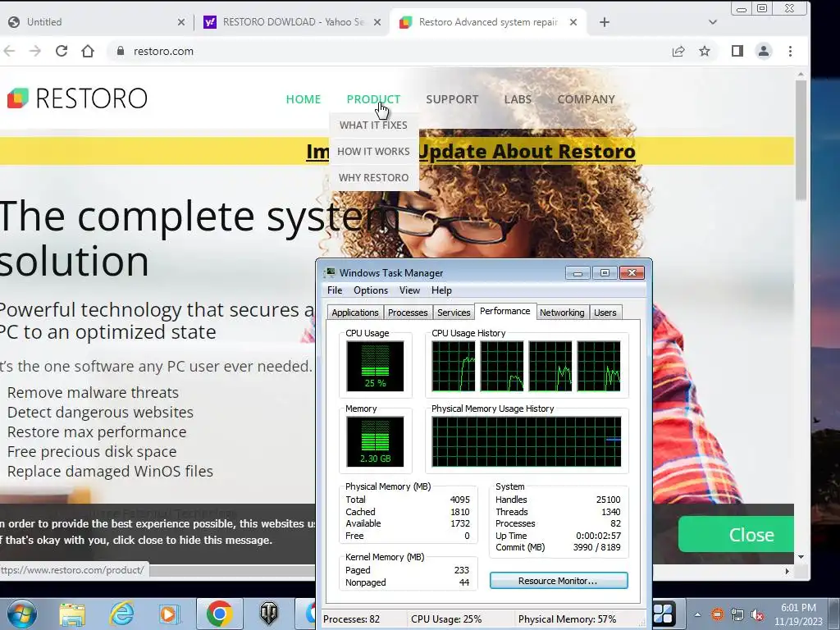Screen dimensions: 840x630
Task: Click the restoro.com address bar
Action: click(x=386, y=51)
